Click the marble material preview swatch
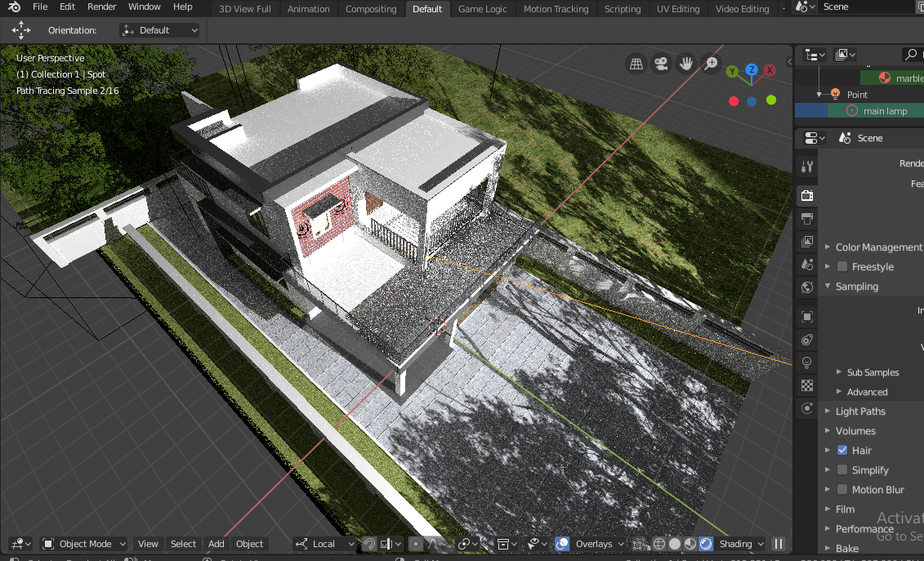 click(883, 78)
